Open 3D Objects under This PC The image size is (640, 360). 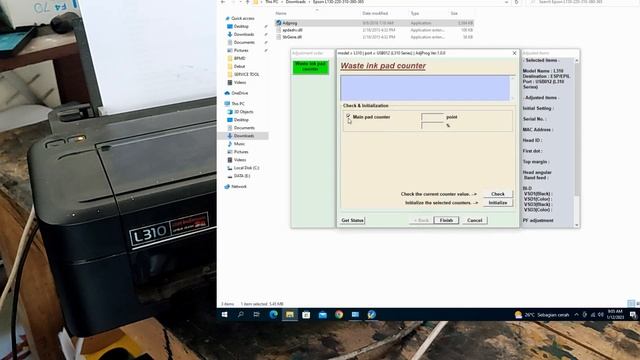(x=243, y=112)
